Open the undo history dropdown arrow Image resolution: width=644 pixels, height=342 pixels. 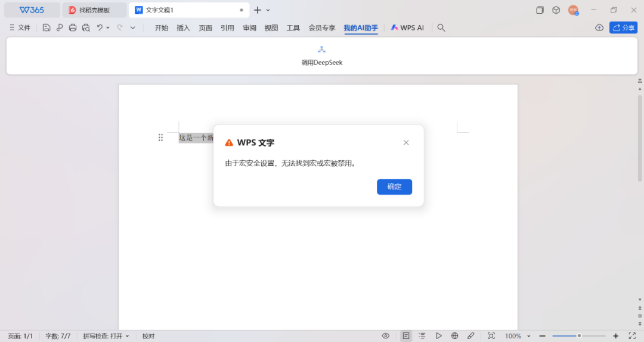point(108,27)
